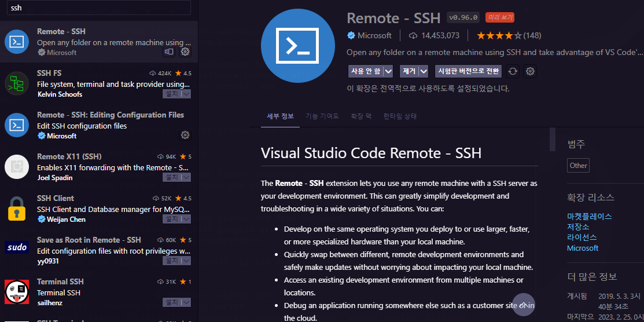
Task: Click the yy0931 publisher name
Action: pos(48,261)
